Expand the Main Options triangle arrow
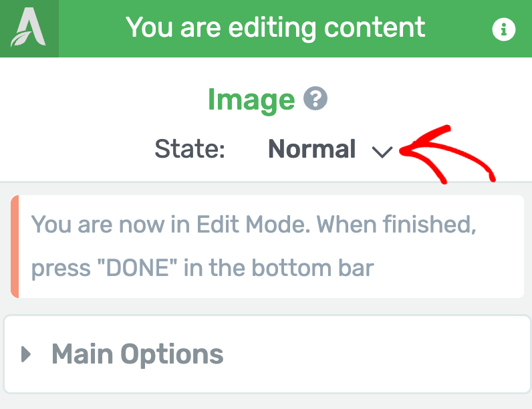This screenshot has width=532, height=409. 26,354
